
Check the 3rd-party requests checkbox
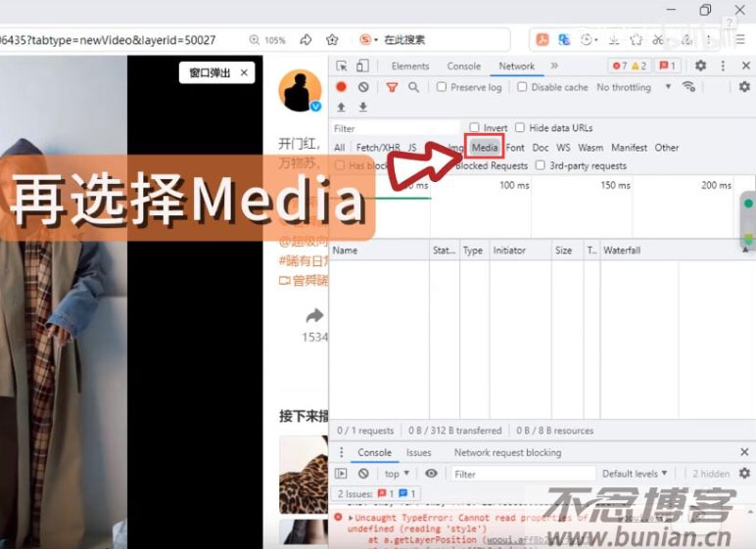[541, 165]
